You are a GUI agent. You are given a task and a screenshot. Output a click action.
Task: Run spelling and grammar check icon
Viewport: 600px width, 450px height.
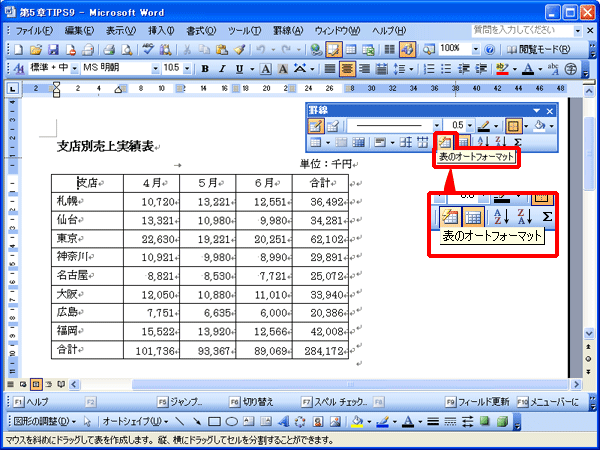pyautogui.click(x=148, y=49)
